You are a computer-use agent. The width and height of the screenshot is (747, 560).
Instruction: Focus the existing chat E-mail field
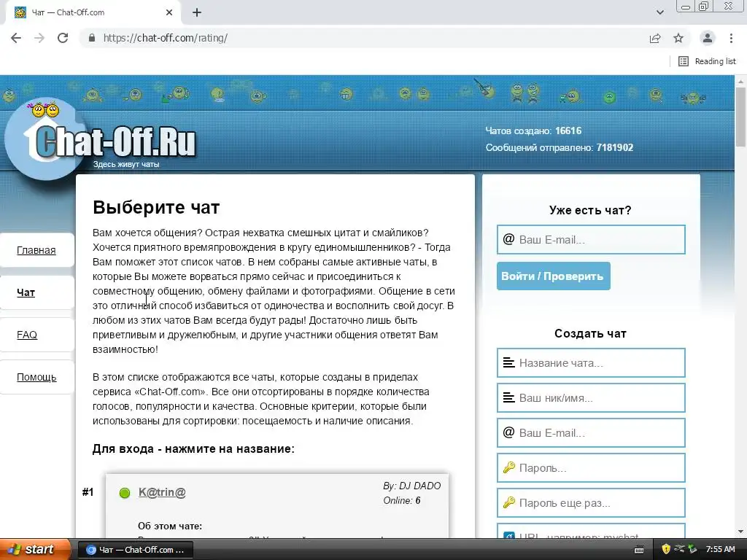coord(591,239)
